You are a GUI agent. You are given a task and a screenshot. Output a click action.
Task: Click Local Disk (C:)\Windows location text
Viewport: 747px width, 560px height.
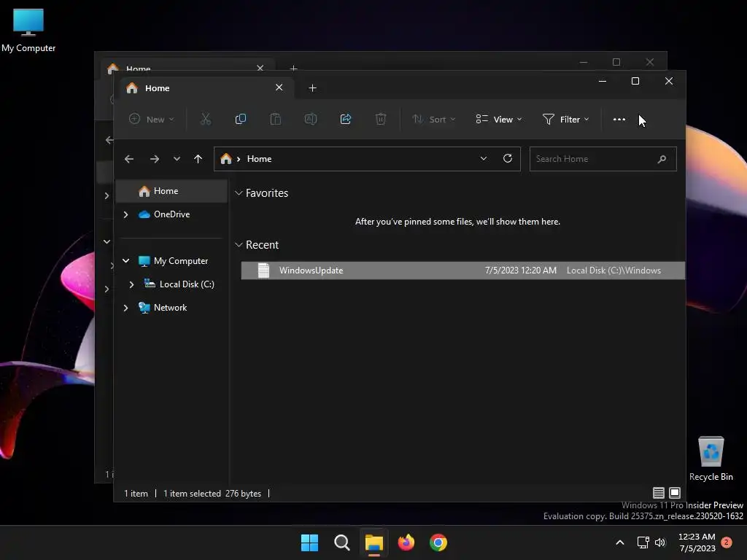(614, 271)
